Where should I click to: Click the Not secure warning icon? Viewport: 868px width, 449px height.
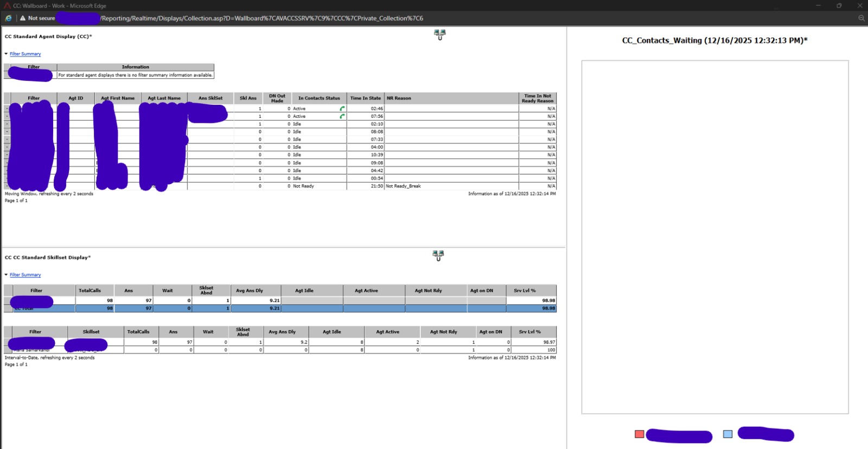pos(23,18)
